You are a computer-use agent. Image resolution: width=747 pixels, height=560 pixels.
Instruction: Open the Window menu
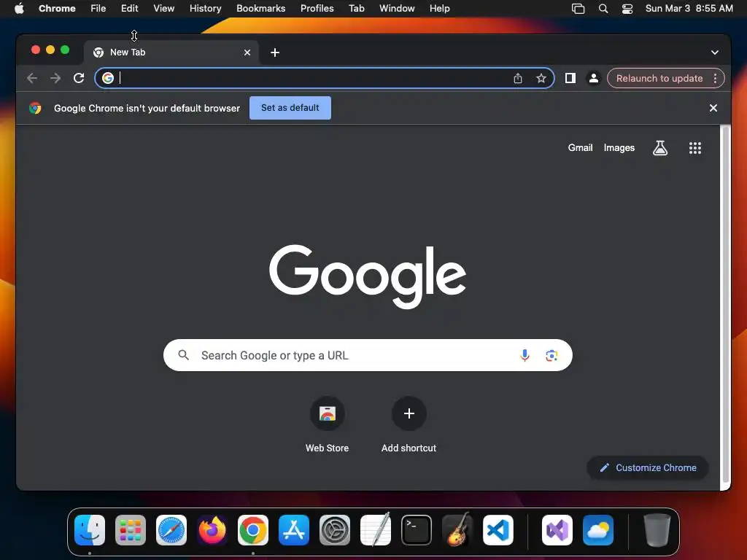coord(397,9)
